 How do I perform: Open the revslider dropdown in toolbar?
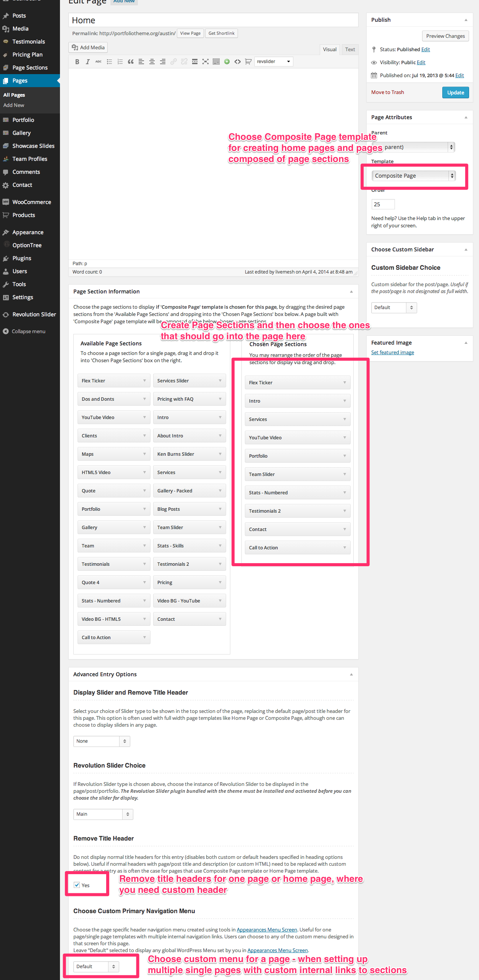tap(274, 62)
